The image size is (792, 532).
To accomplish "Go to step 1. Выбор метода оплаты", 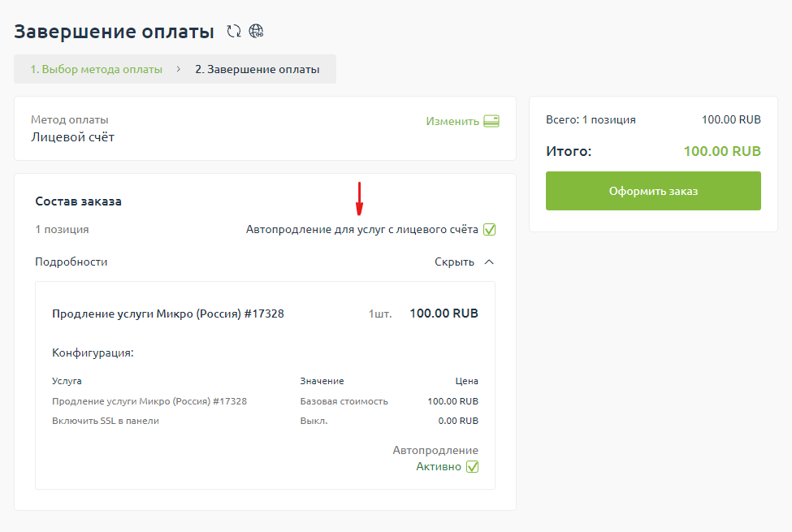I will tap(96, 69).
